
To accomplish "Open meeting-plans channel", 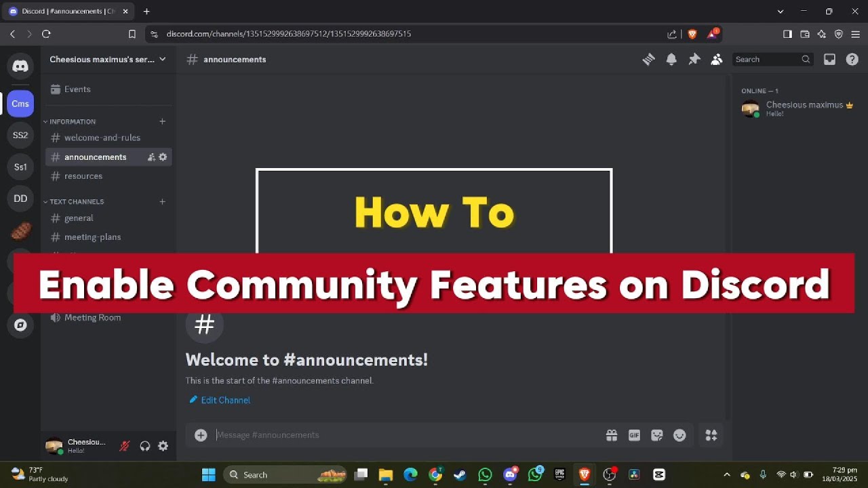I will [108, 237].
